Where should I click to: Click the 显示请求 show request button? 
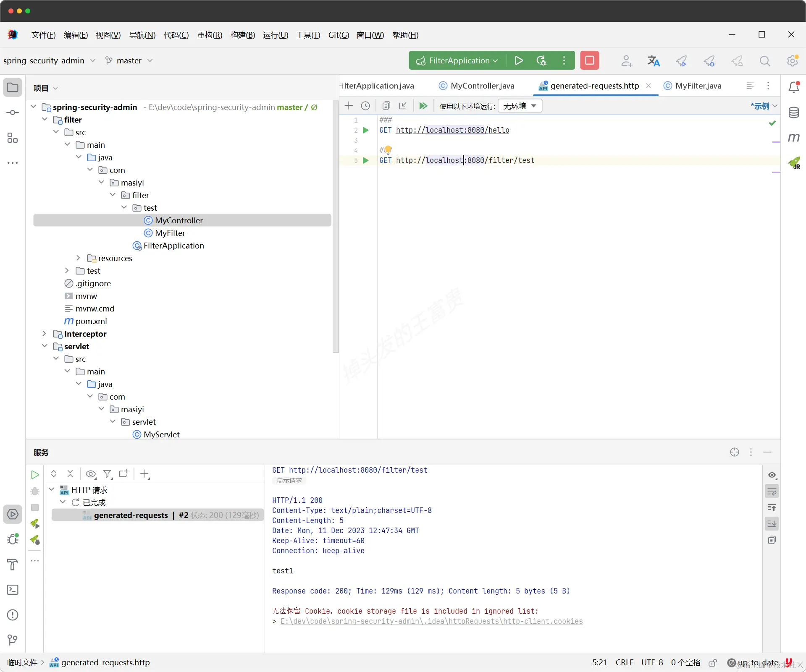tap(289, 480)
